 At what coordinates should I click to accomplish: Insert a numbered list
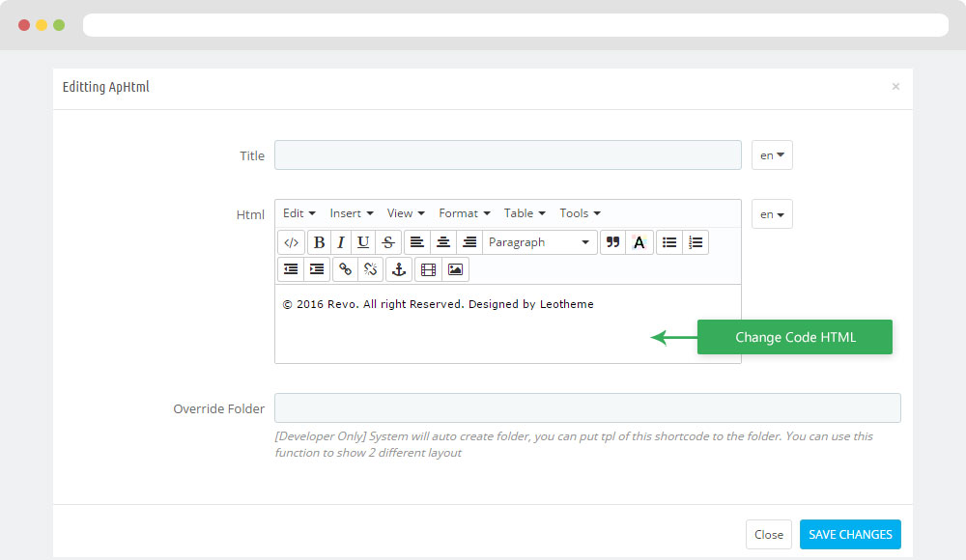click(x=696, y=242)
